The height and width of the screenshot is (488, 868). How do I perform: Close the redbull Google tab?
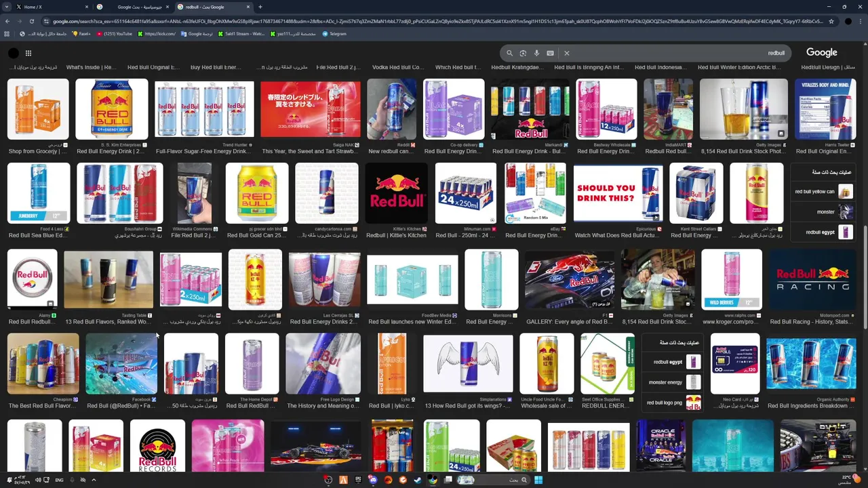point(248,7)
